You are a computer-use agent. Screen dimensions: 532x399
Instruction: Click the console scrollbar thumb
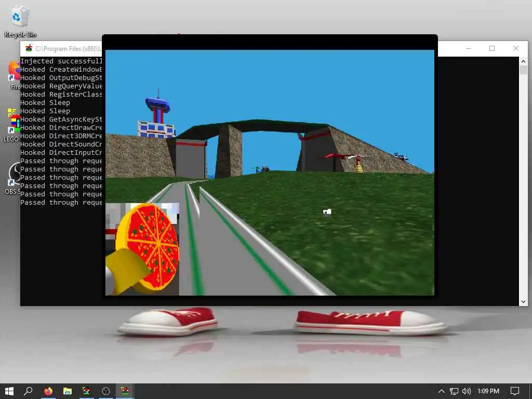pyautogui.click(x=523, y=70)
